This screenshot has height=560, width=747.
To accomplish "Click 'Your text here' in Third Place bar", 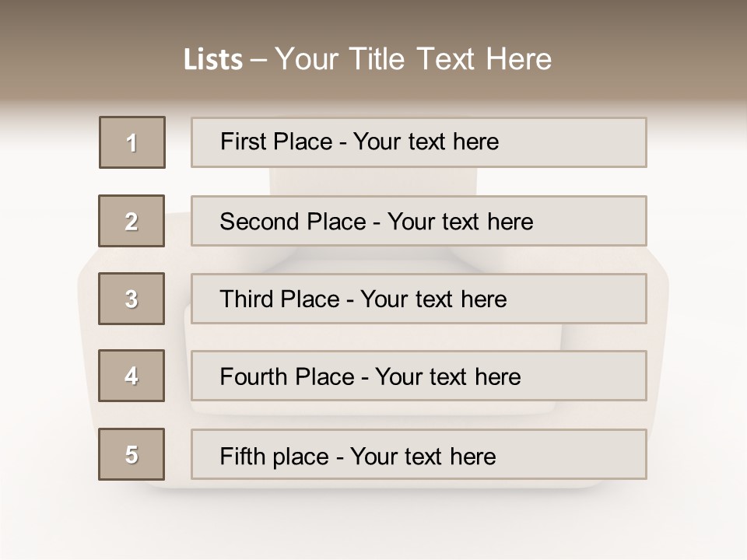I will [433, 299].
